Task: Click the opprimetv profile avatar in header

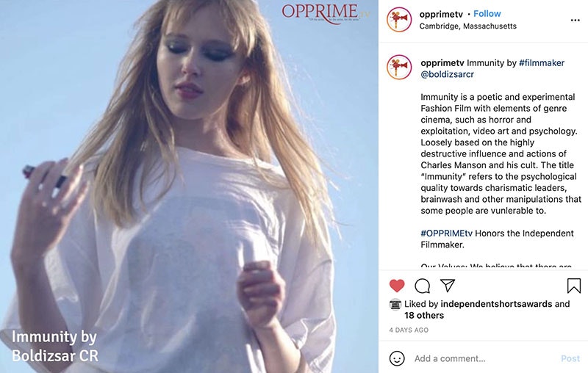Action: [399, 20]
